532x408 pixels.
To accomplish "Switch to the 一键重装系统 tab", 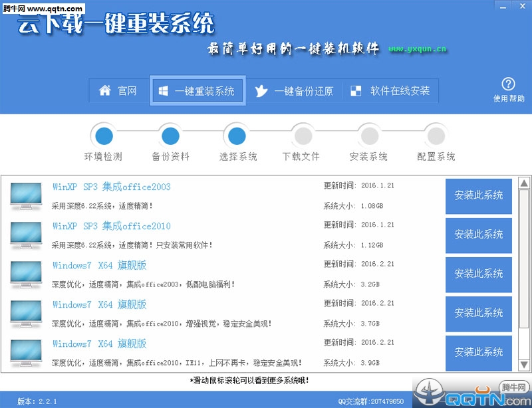I will coord(198,91).
